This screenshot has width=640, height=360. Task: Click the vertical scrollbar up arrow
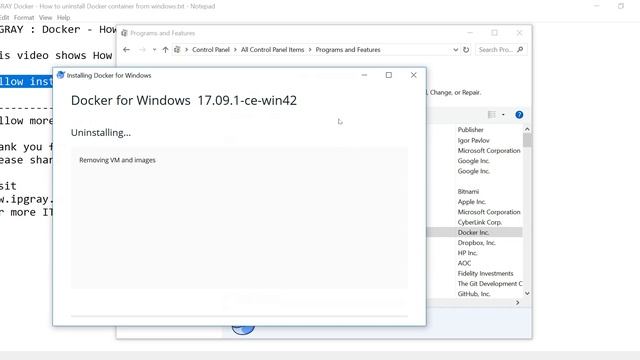[527, 129]
